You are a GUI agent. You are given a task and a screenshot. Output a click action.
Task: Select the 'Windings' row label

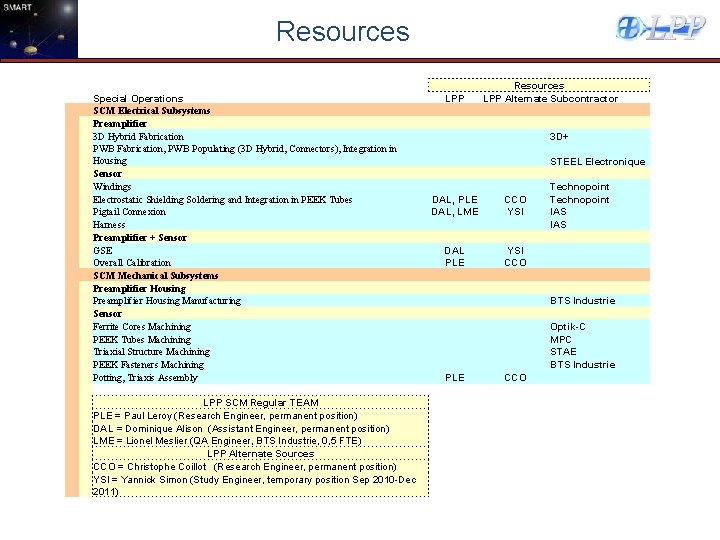tap(112, 186)
